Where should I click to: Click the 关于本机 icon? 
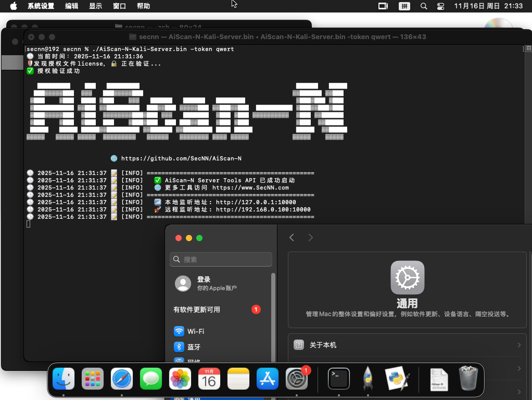coord(299,345)
